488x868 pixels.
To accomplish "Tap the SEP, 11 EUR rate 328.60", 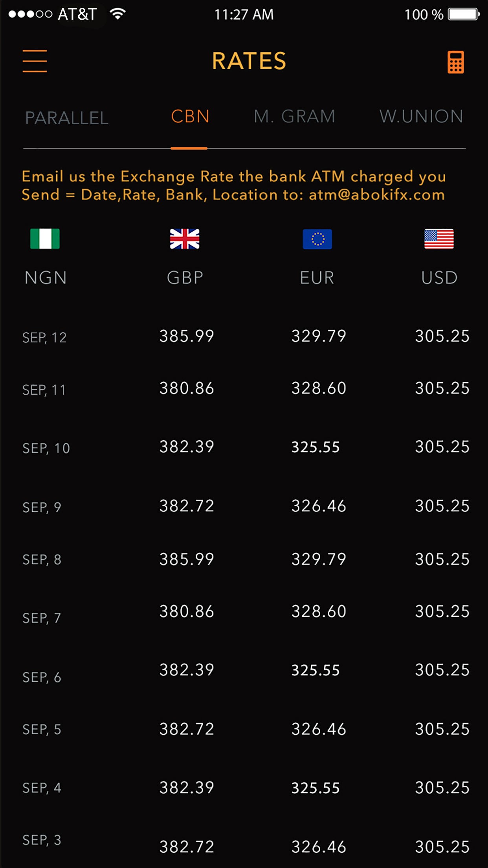I will click(319, 388).
